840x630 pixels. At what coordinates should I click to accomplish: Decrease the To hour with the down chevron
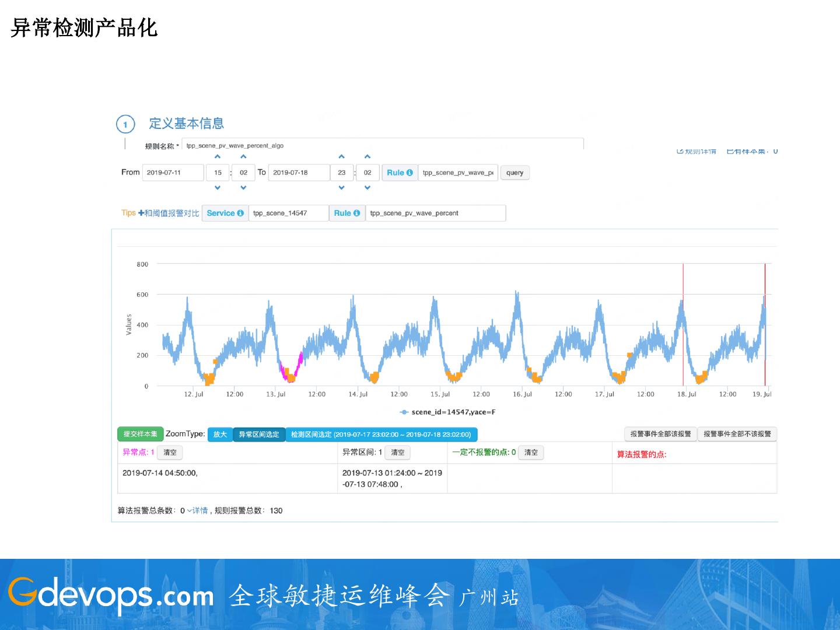[x=342, y=188]
